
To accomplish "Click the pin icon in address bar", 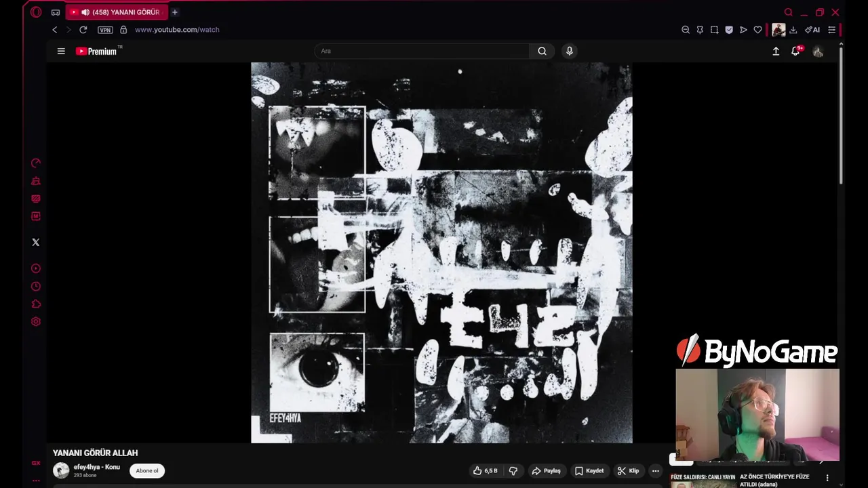I will 700,30.
